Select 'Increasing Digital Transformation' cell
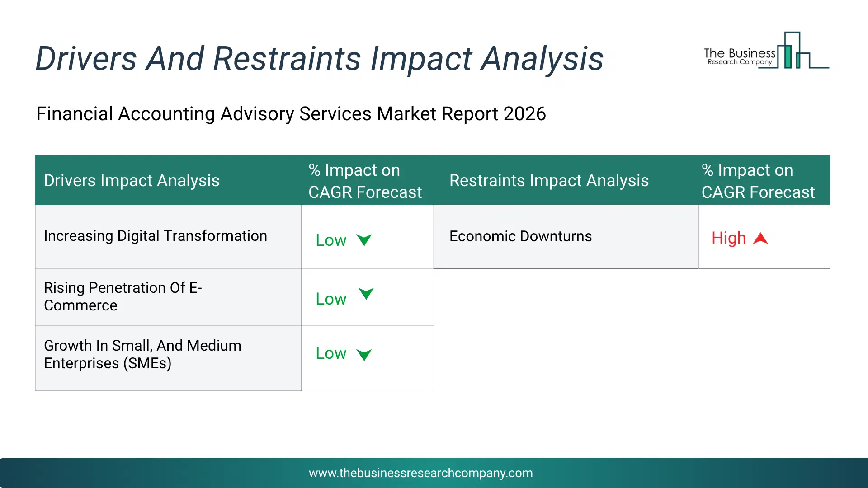868x488 pixels. pyautogui.click(x=168, y=236)
